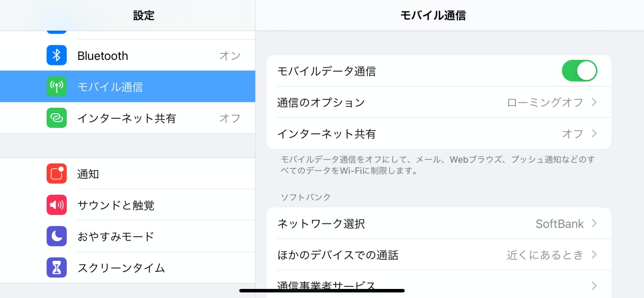Tap the Internet sharing chain icon
The height and width of the screenshot is (298, 644).
point(57,118)
